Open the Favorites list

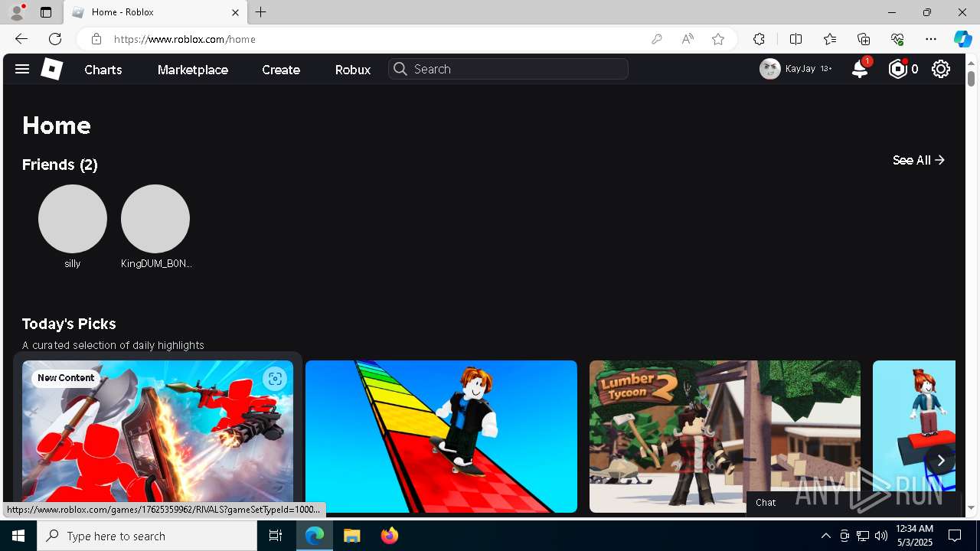coord(830,39)
